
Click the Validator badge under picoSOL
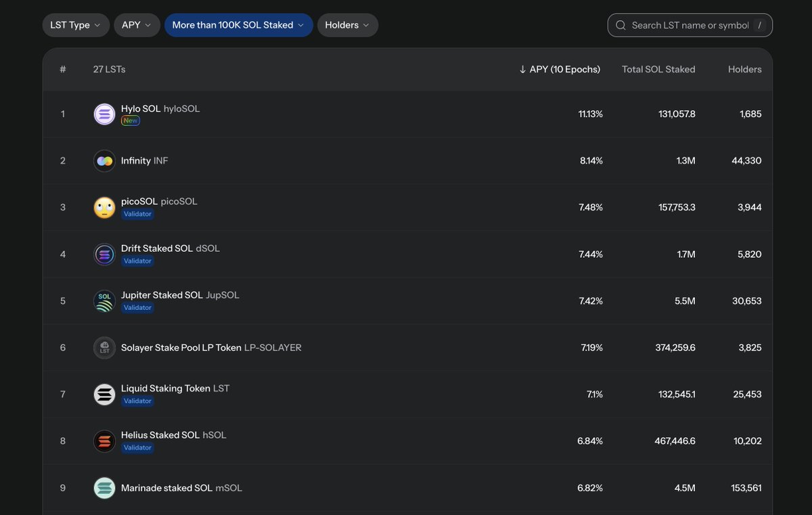pos(137,213)
